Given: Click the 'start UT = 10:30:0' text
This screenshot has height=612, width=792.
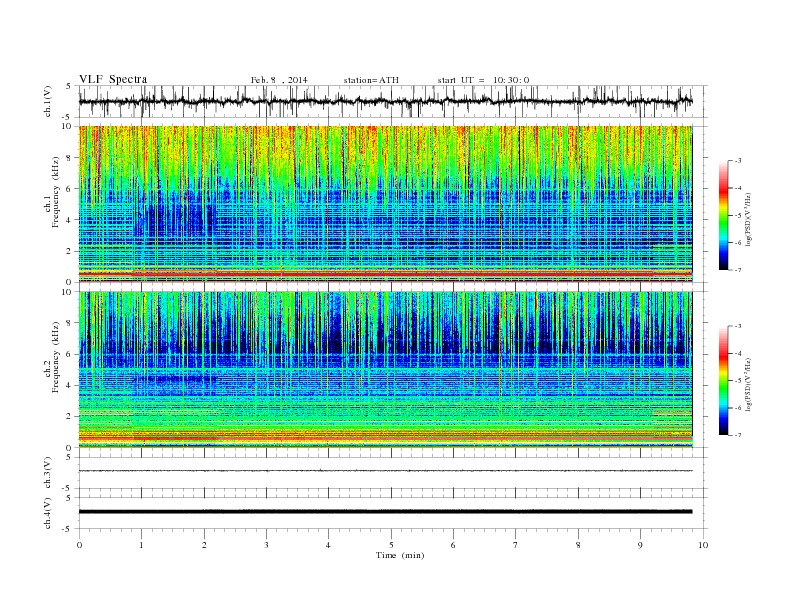Looking at the screenshot, I should coord(483,80).
